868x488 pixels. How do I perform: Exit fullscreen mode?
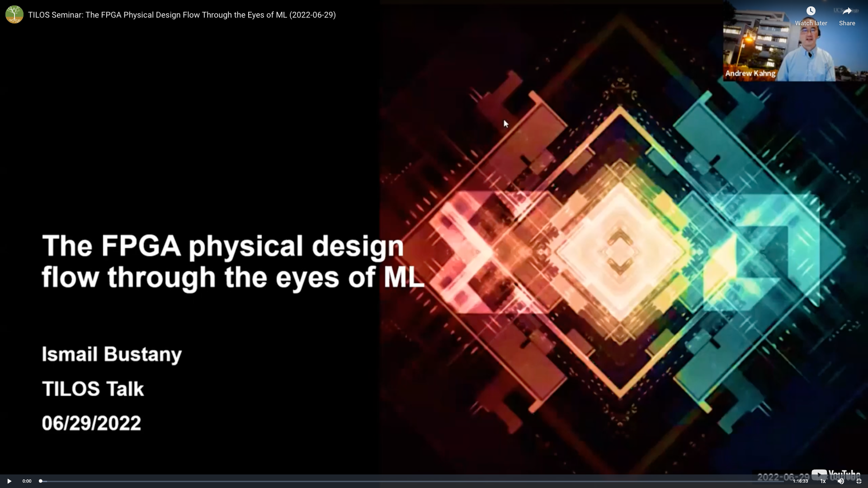click(859, 481)
